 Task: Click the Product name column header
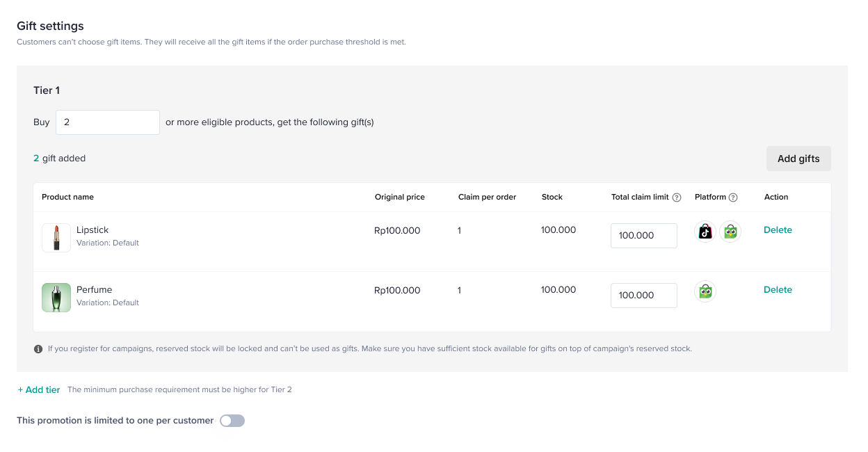click(67, 197)
